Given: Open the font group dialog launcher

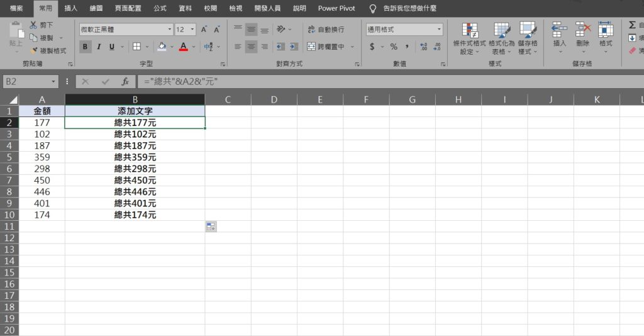Looking at the screenshot, I should [x=223, y=64].
